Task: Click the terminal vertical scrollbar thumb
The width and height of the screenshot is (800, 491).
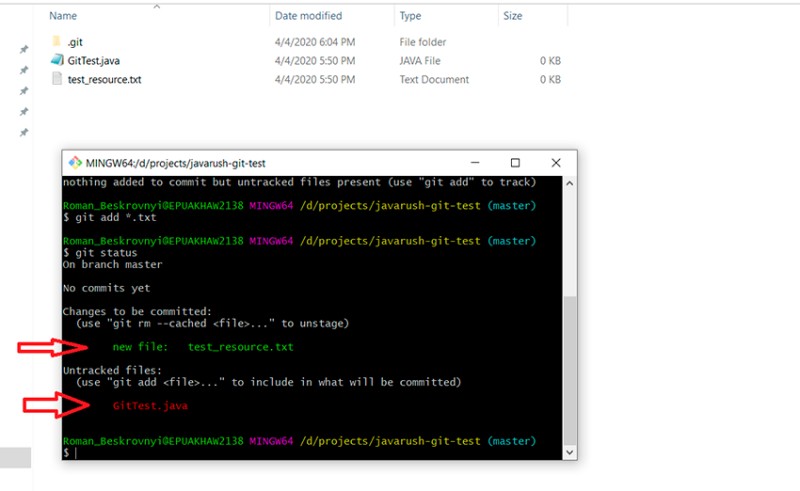Action: pyautogui.click(x=569, y=370)
